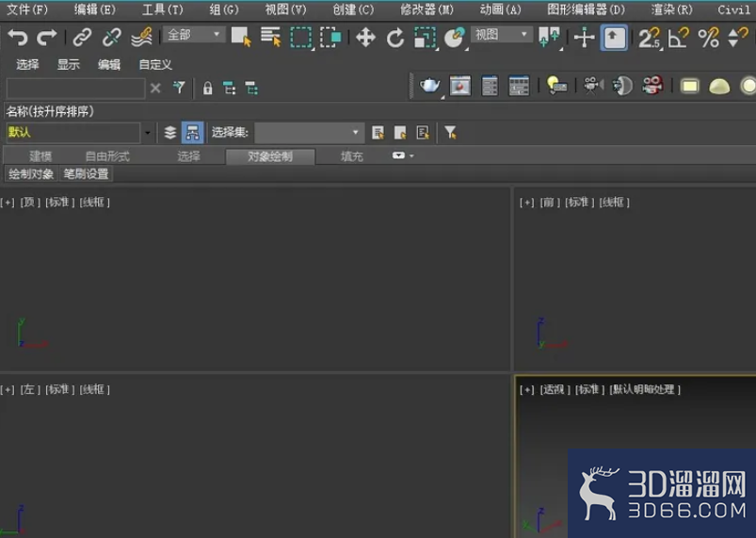Toggle the highlighted Scene Explorer hierarchy button

click(192, 132)
